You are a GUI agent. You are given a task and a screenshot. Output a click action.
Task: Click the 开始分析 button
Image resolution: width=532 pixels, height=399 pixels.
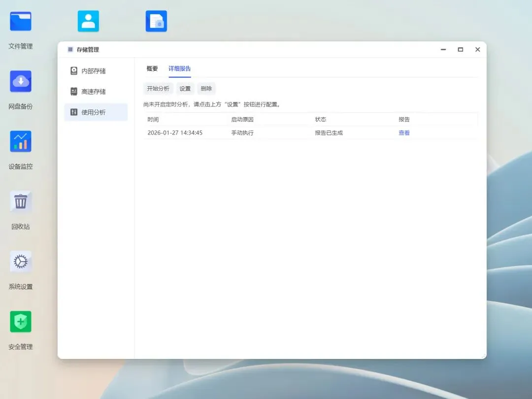pyautogui.click(x=158, y=89)
